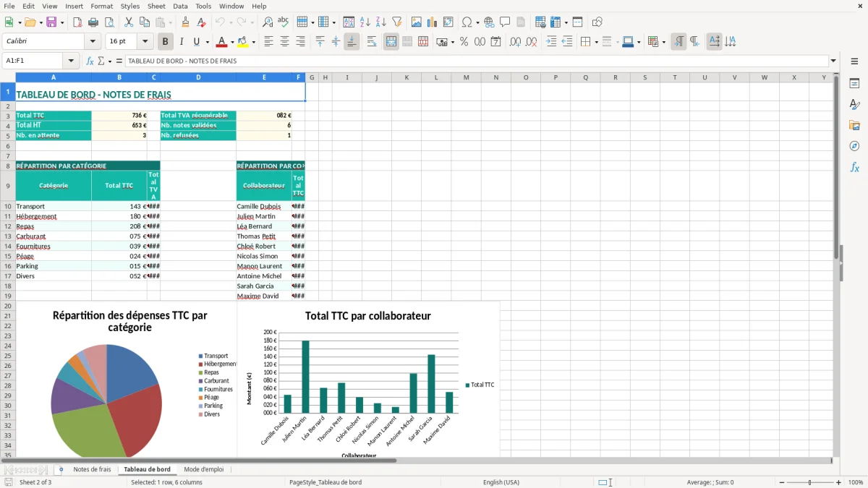Run the spelling check
Image resolution: width=868 pixels, height=488 pixels.
coord(284,22)
